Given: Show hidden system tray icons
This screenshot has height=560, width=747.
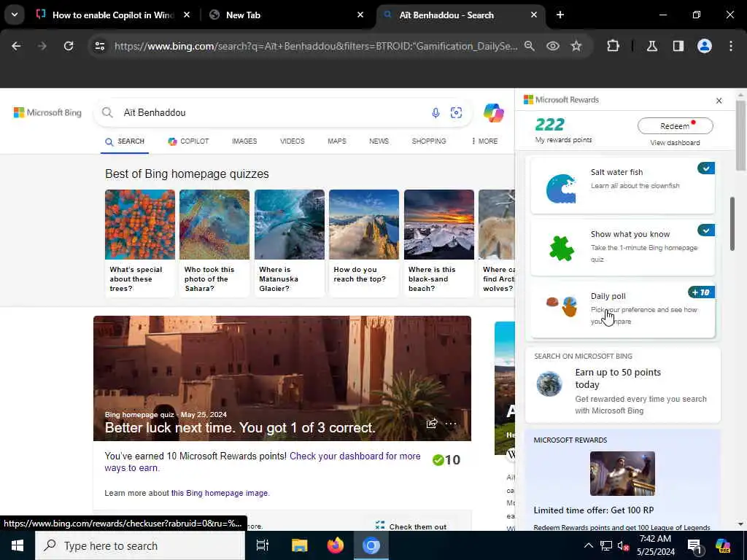Looking at the screenshot, I should [x=589, y=545].
